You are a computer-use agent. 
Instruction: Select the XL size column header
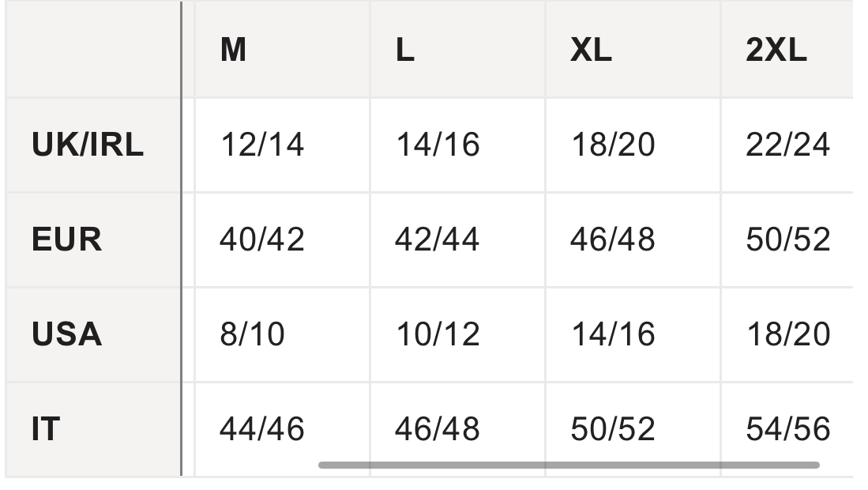[x=633, y=50]
